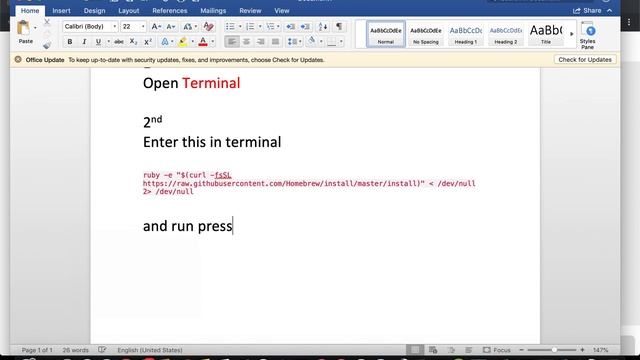Enable Focus mode in status bar

coord(497,350)
